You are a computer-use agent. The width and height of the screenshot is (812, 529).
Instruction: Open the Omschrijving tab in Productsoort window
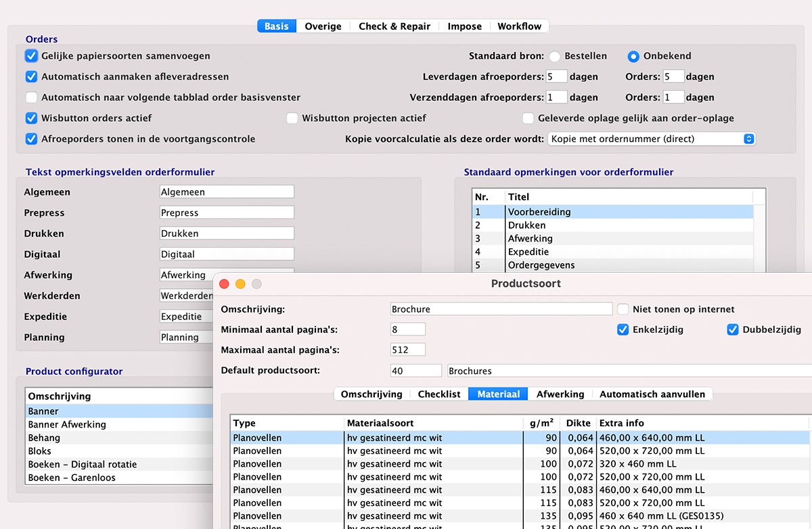[371, 394]
